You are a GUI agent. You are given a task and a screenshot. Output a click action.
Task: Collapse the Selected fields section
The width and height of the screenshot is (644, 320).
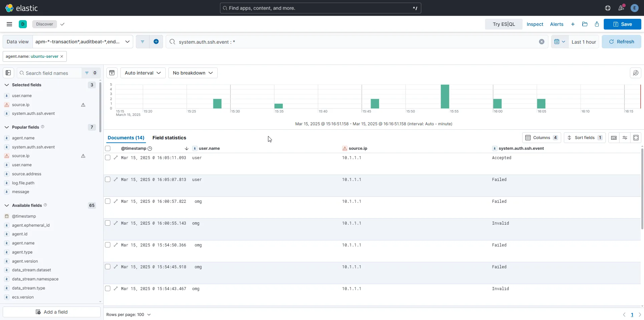pos(7,85)
